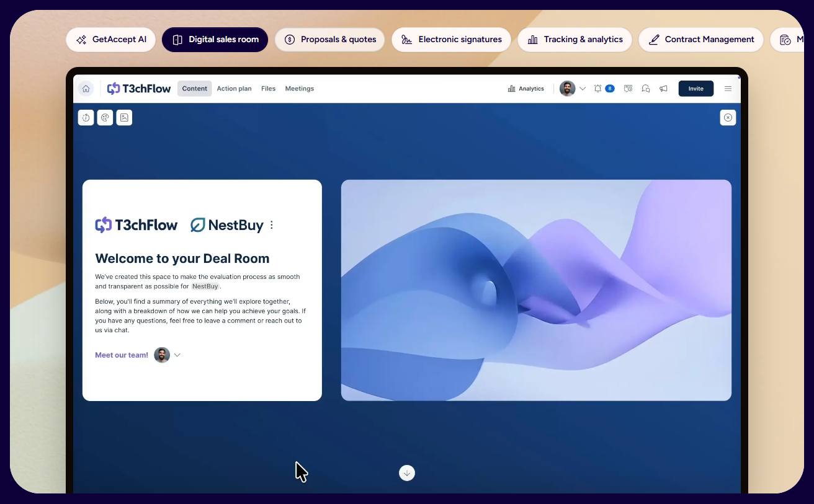Screen dimensions: 814x504
Task: Expand the chevron next to header avatar
Action: click(x=583, y=89)
